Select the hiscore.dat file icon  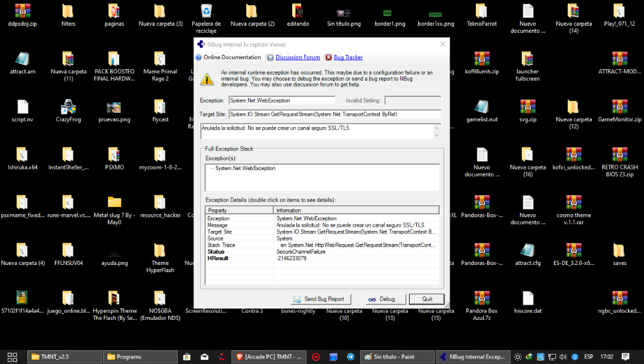[528, 300]
